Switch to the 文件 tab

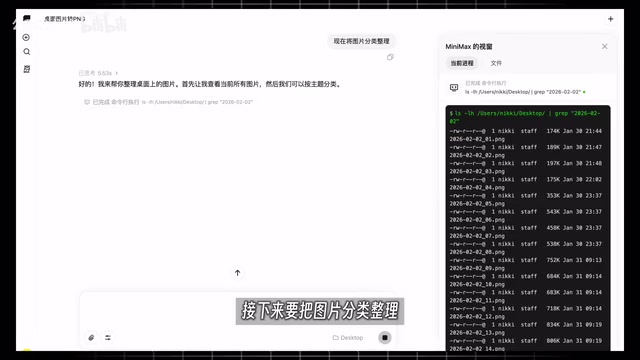pos(496,63)
